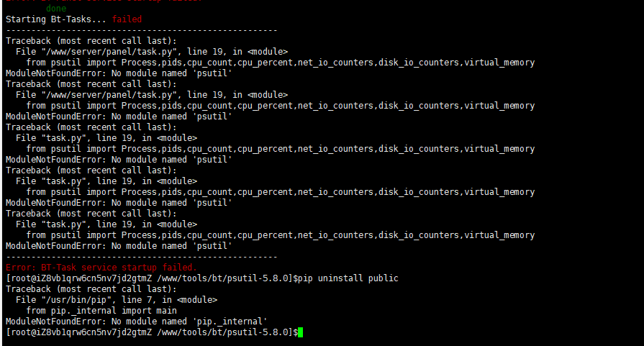Click the '/usr/bin/pip' file path
The image size is (644, 346).
pos(76,300)
